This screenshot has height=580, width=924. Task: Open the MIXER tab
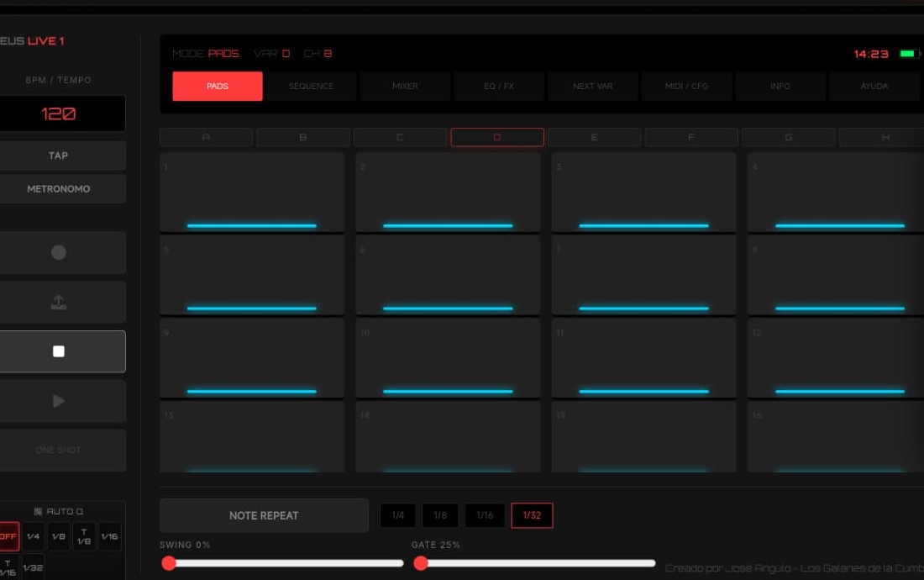pyautogui.click(x=405, y=86)
